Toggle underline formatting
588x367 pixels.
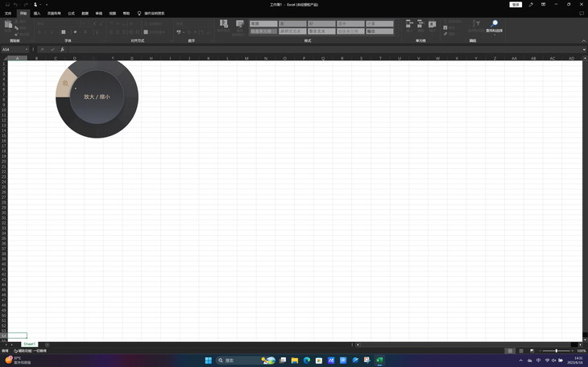tap(52, 32)
